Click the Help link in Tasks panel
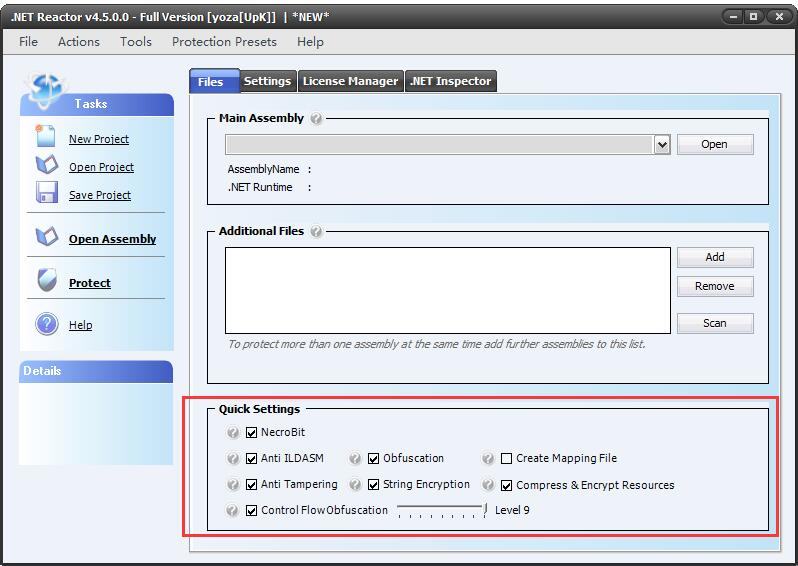The height and width of the screenshot is (566, 798). 80,325
